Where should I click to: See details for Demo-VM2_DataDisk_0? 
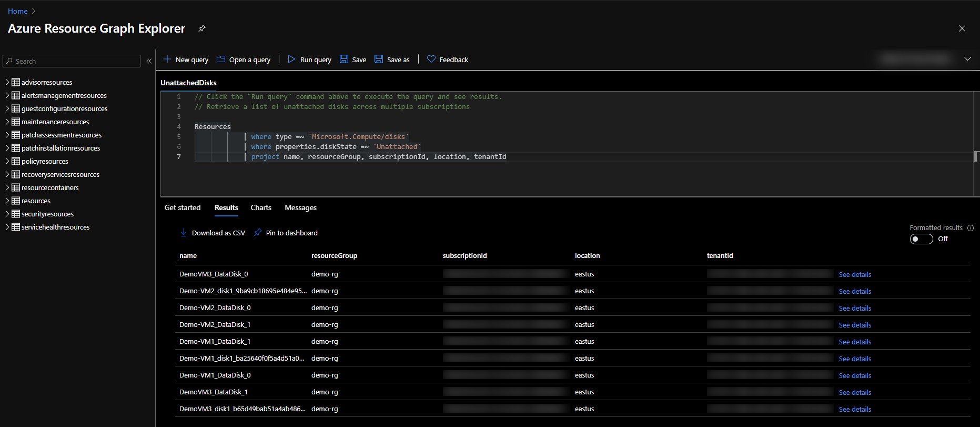(855, 308)
